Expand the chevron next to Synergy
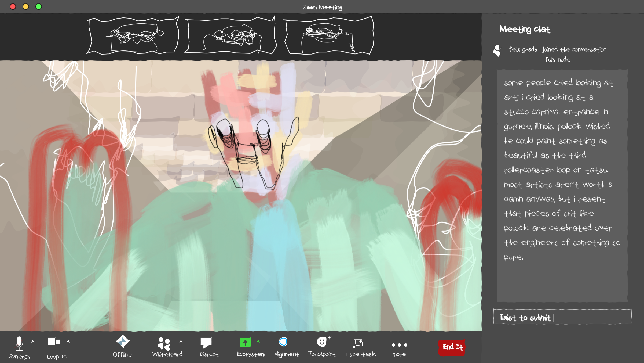This screenshot has width=644, height=363. click(33, 342)
